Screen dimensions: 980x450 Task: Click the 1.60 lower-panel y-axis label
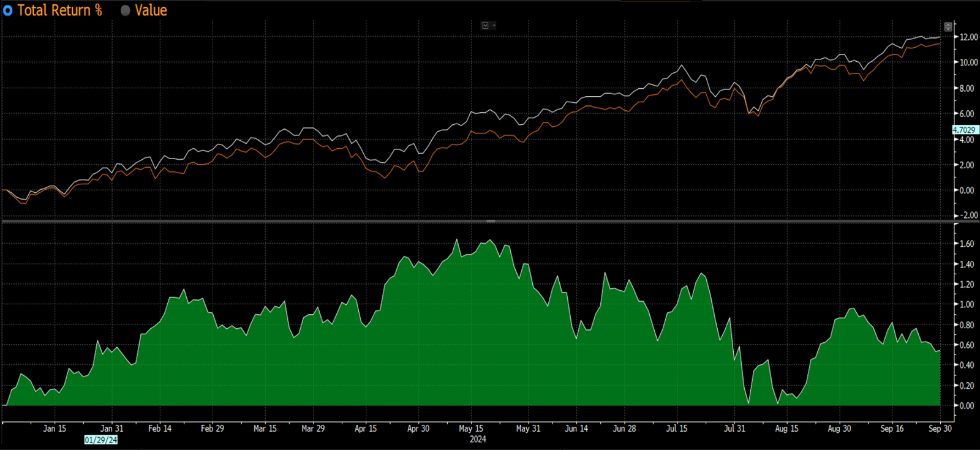click(967, 244)
